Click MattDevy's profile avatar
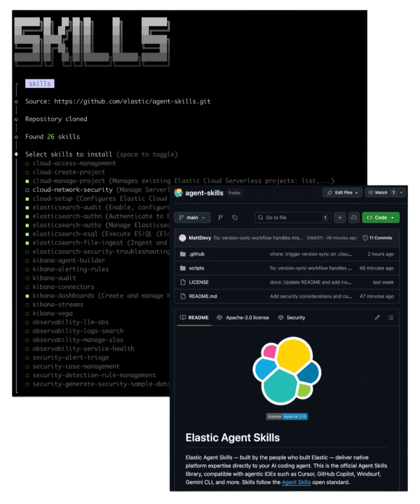 pyautogui.click(x=183, y=238)
